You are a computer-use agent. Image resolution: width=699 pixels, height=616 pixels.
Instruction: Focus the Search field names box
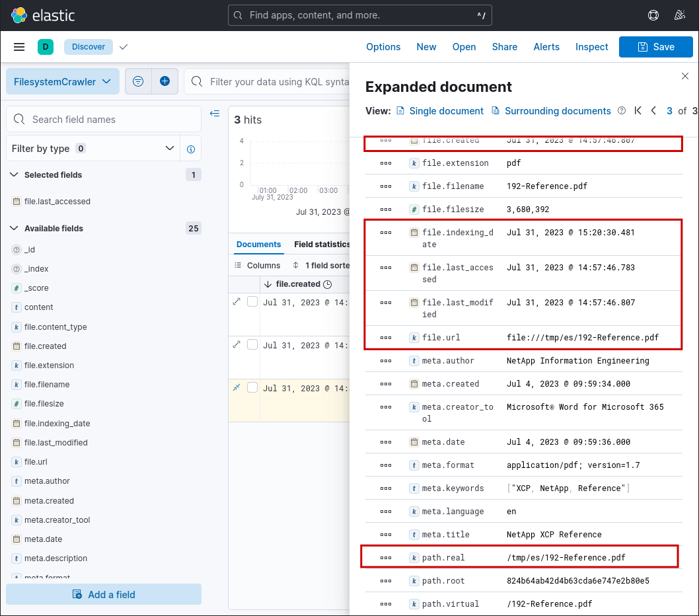pyautogui.click(x=104, y=119)
